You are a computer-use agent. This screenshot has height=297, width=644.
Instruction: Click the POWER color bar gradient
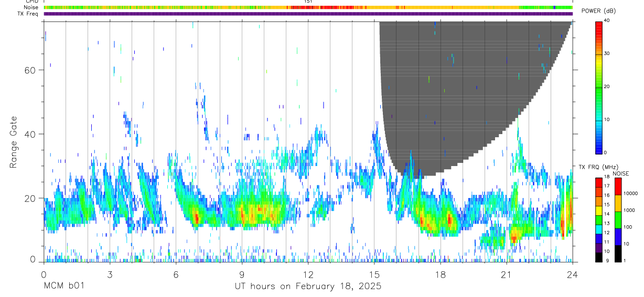click(x=599, y=87)
